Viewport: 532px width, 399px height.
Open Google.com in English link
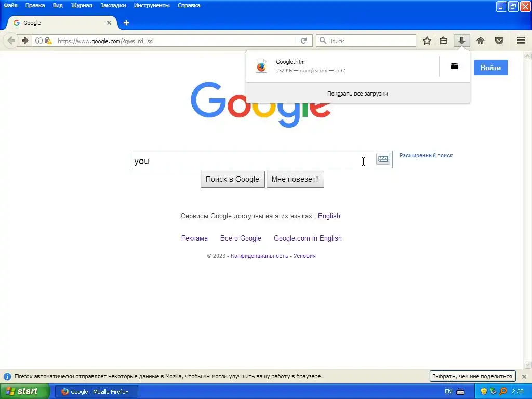(308, 238)
